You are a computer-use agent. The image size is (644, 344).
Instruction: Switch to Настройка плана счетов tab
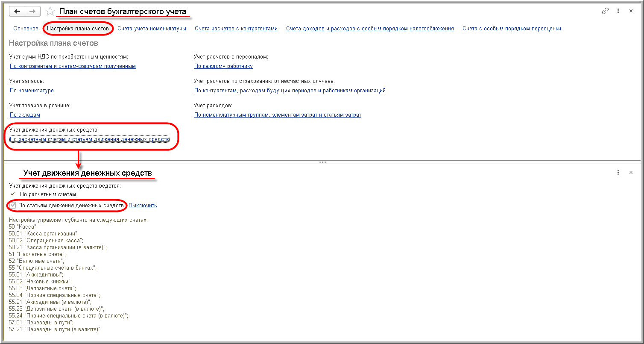click(78, 29)
